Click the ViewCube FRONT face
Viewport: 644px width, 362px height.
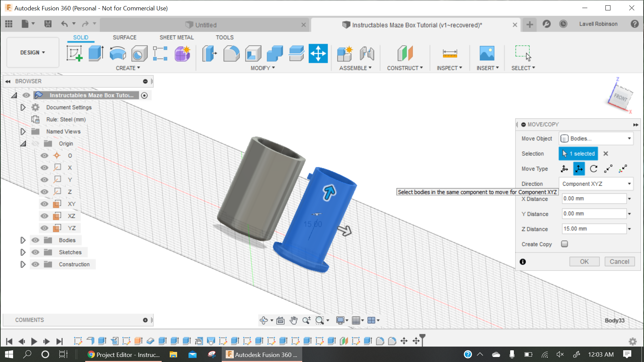620,98
